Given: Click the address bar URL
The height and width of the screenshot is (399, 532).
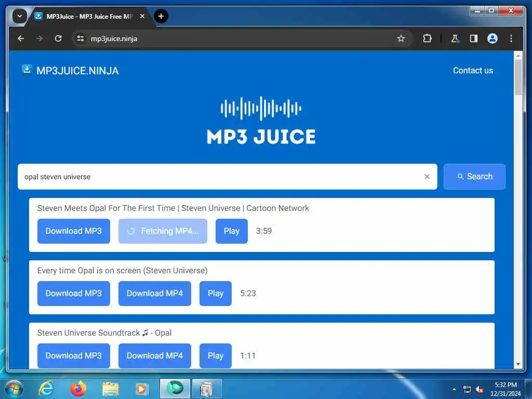Looking at the screenshot, I should click(114, 38).
